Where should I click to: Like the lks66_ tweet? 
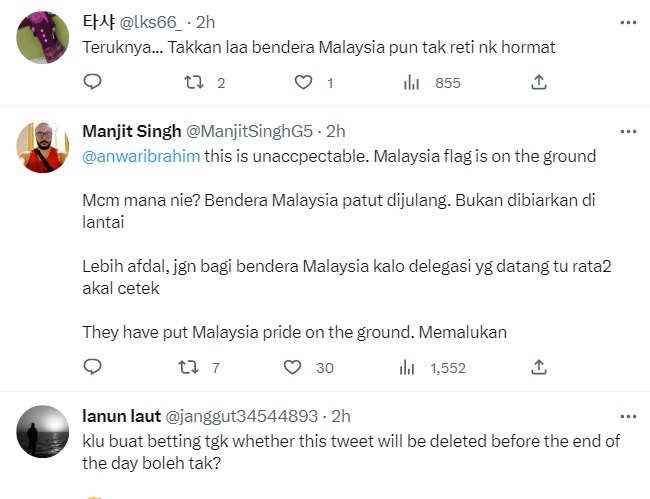pos(304,83)
